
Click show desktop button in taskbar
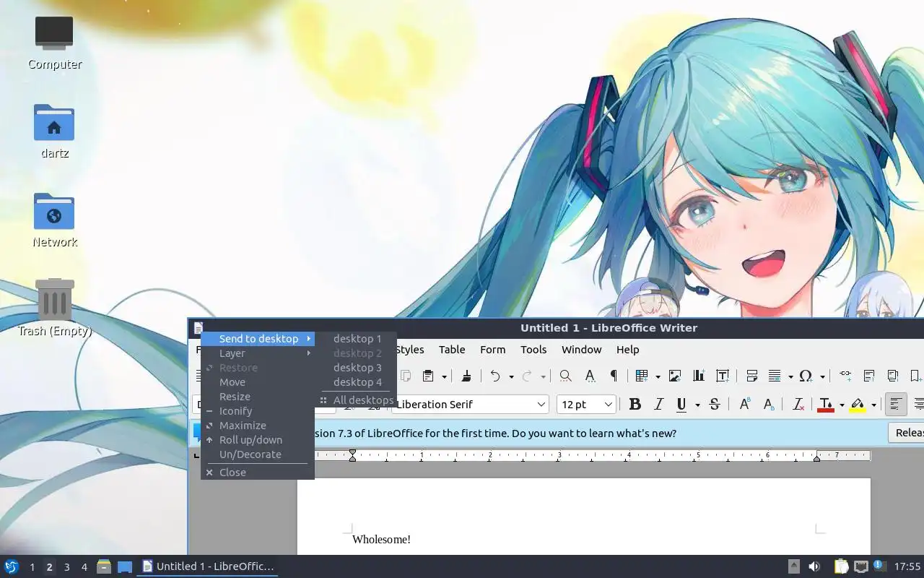pyautogui.click(x=125, y=566)
